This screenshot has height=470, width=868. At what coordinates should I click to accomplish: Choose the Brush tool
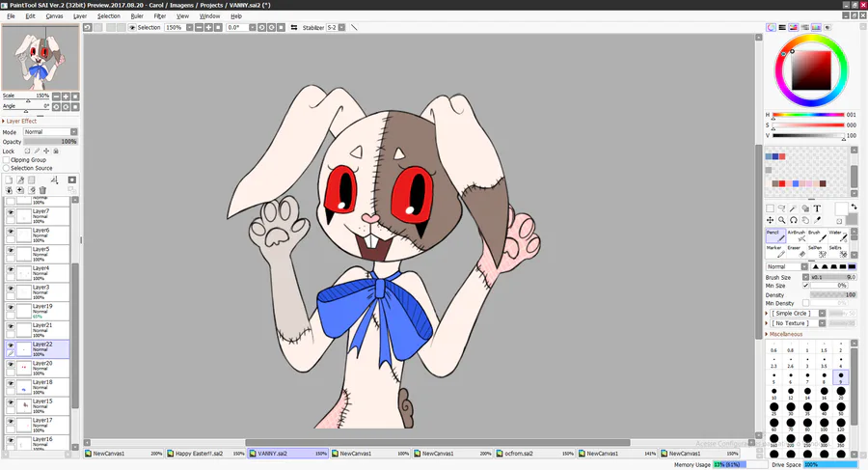click(x=817, y=235)
